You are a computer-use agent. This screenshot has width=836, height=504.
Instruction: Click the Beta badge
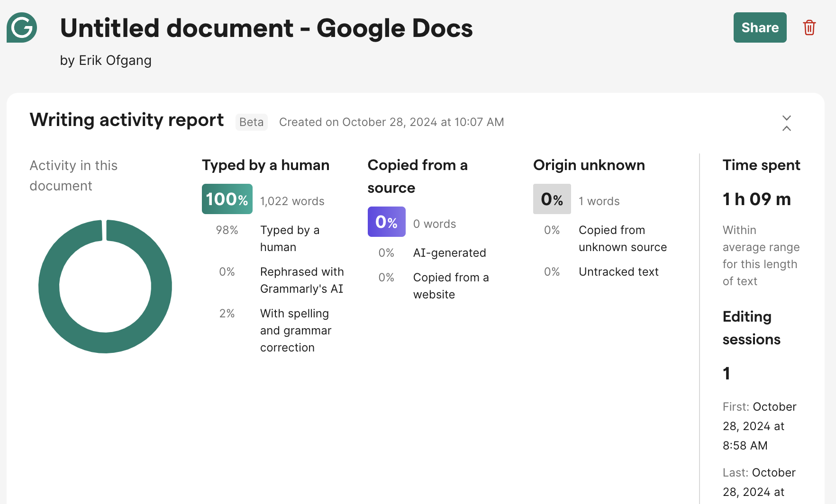click(251, 122)
